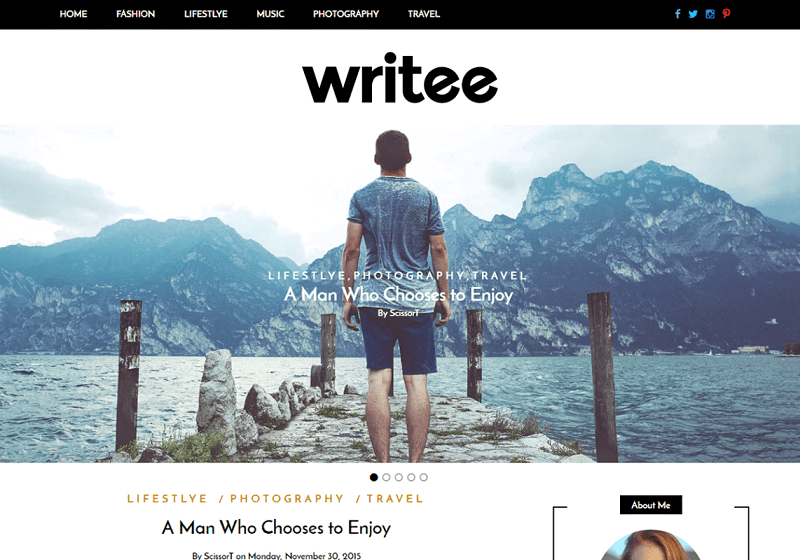Open the Facebook social icon
Viewport: 800px width, 560px height.
pyautogui.click(x=678, y=14)
